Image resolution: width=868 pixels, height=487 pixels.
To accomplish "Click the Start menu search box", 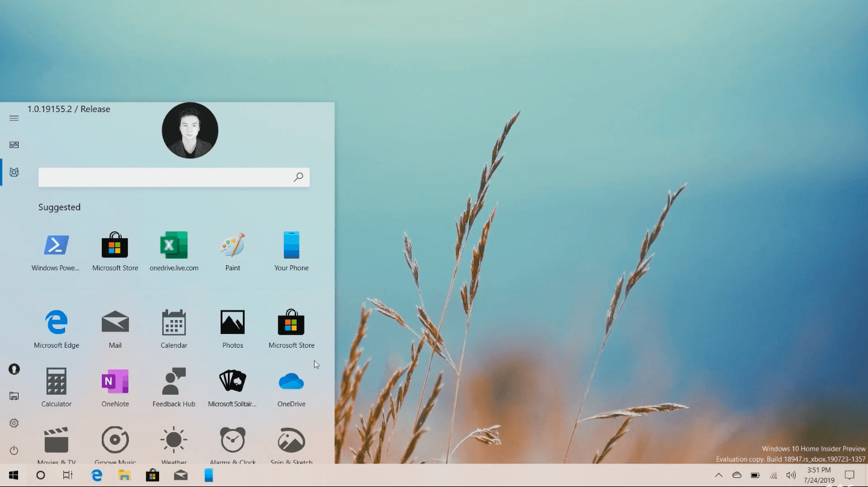I will coord(166,177).
